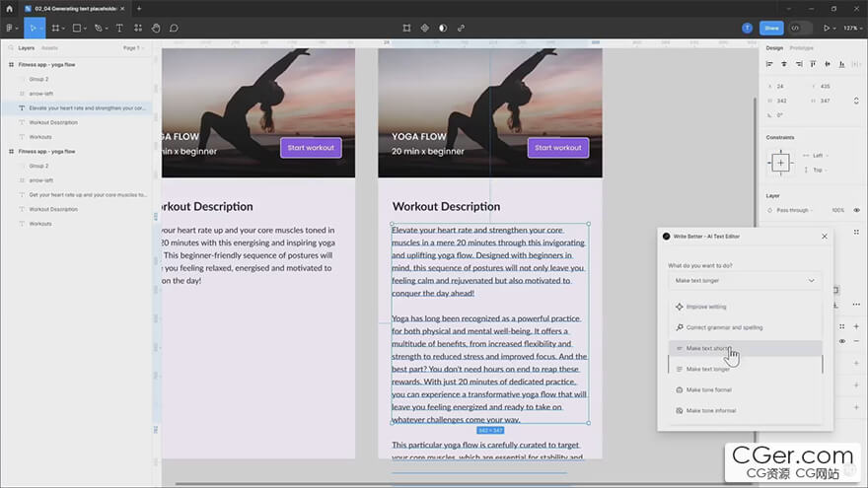Open the Resources tool
This screenshot has width=868, height=488.
(x=138, y=28)
